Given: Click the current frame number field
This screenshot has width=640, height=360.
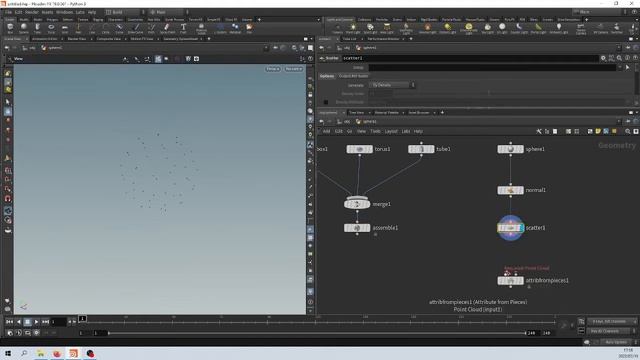Looking at the screenshot, I should click(58, 322).
